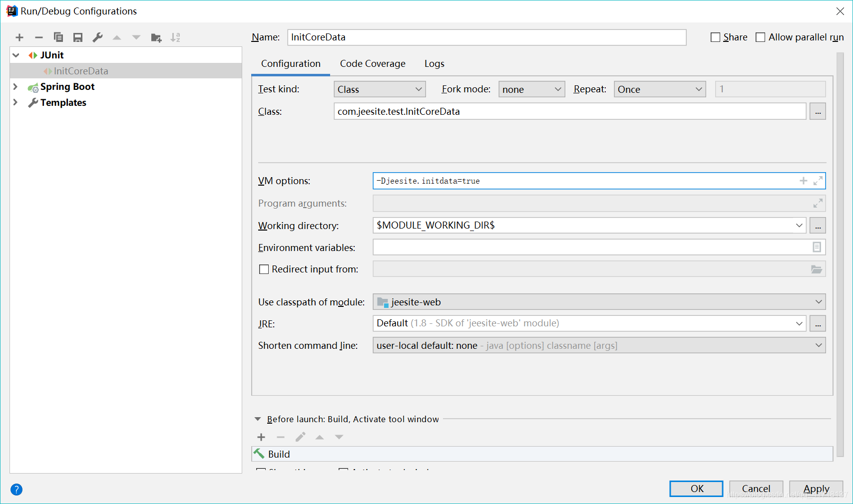Open Shorten command line dropdown
The image size is (853, 504).
[x=599, y=345]
